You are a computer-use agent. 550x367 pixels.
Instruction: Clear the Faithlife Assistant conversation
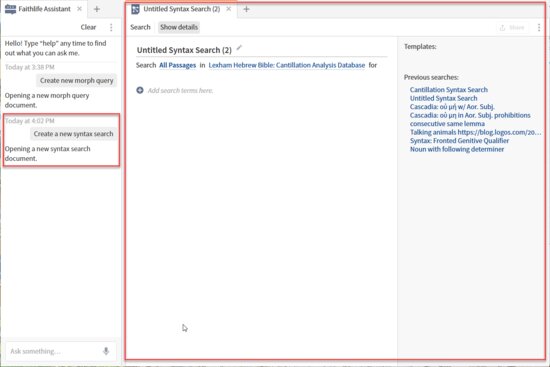pos(88,27)
